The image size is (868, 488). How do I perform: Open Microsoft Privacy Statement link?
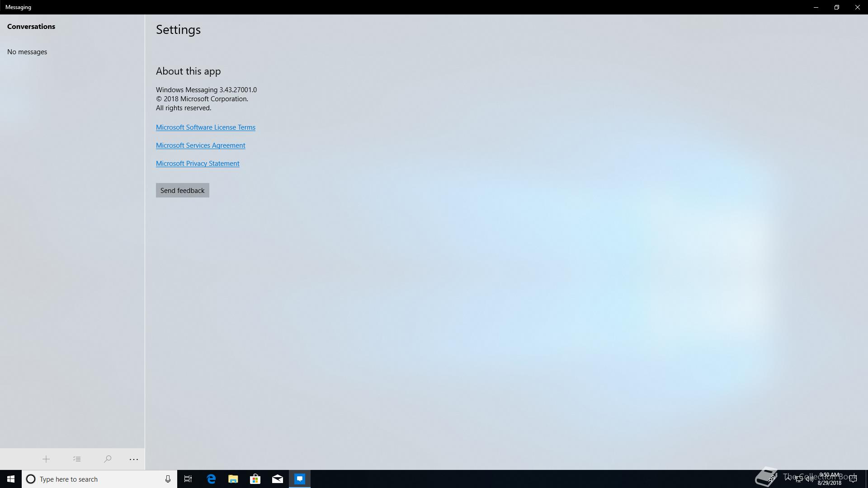(198, 164)
